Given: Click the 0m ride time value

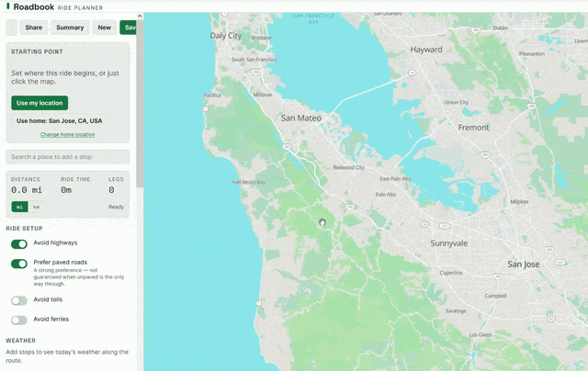Looking at the screenshot, I should (x=66, y=190).
